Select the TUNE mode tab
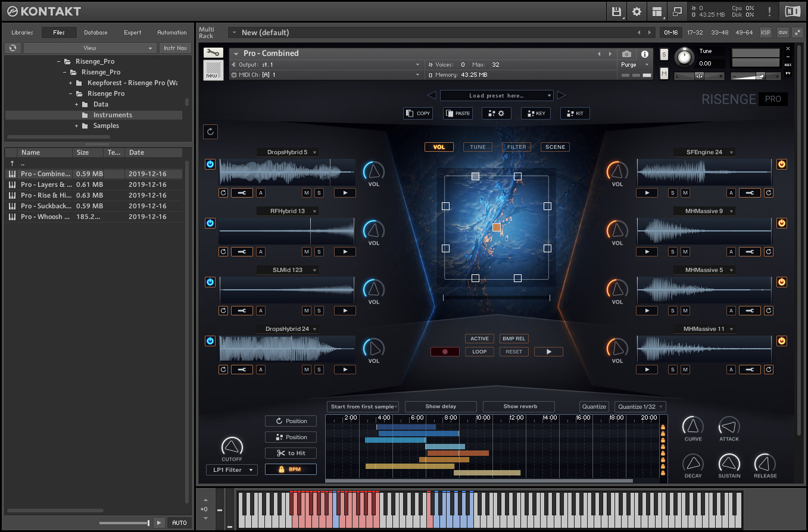 click(x=478, y=147)
